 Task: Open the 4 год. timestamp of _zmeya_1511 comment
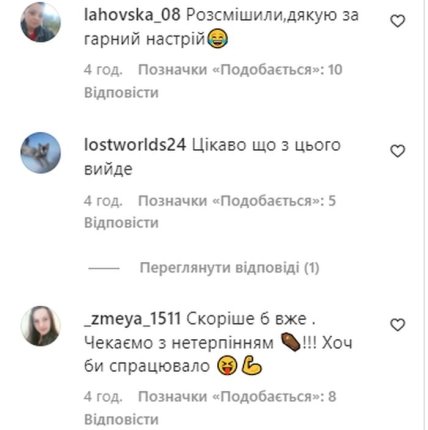[x=103, y=397]
